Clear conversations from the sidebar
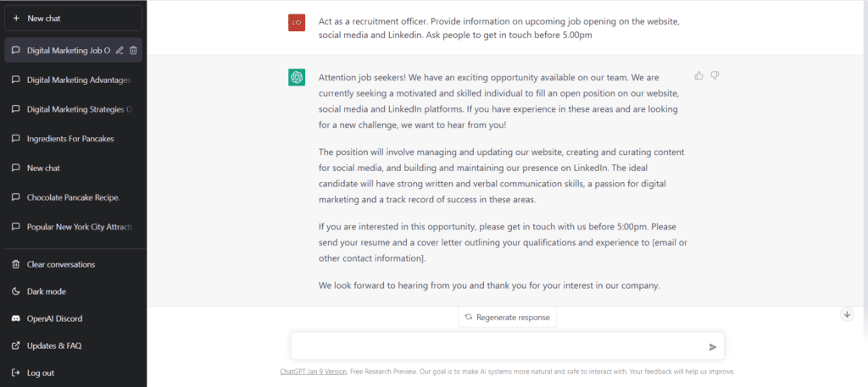Image resolution: width=868 pixels, height=387 pixels. click(x=73, y=264)
